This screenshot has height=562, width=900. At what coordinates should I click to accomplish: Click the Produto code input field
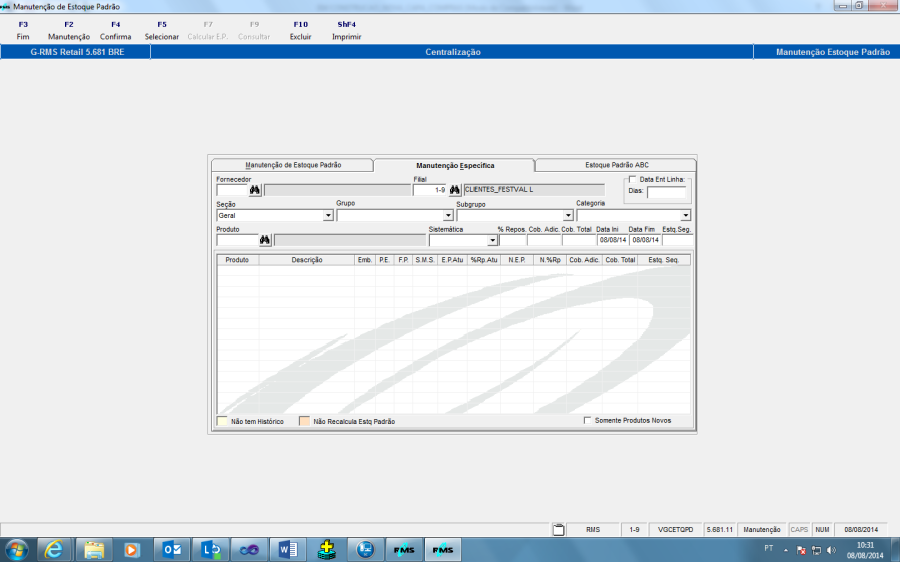coord(237,240)
